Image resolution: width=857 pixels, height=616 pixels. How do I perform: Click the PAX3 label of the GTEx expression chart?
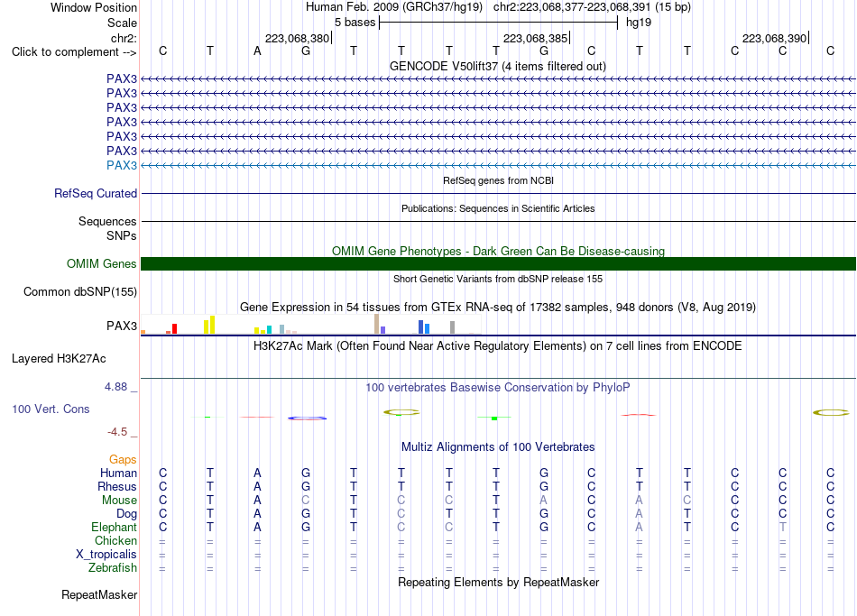(x=122, y=326)
